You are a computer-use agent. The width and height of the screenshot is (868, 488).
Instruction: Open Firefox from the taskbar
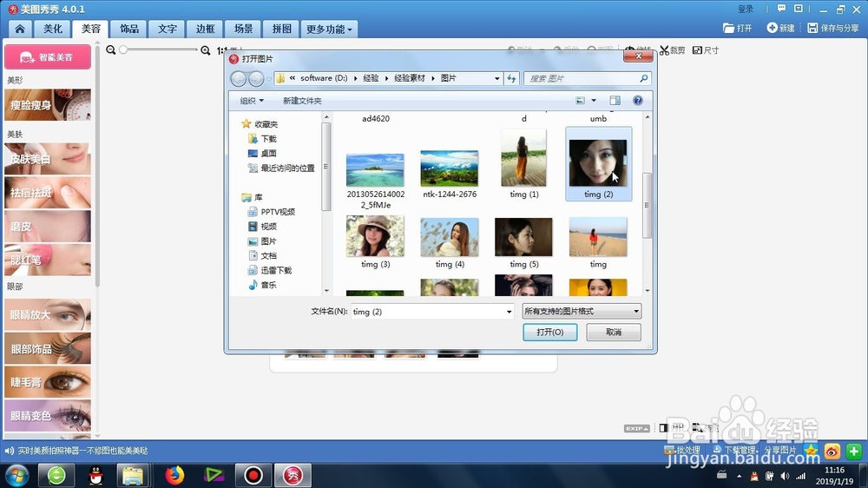click(x=174, y=475)
